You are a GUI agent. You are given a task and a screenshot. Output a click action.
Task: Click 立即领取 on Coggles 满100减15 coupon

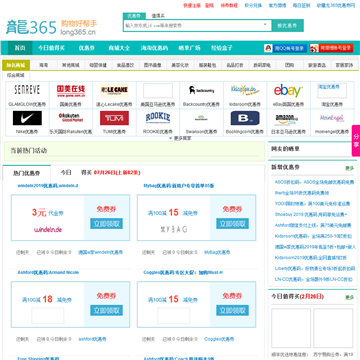tap(232, 310)
